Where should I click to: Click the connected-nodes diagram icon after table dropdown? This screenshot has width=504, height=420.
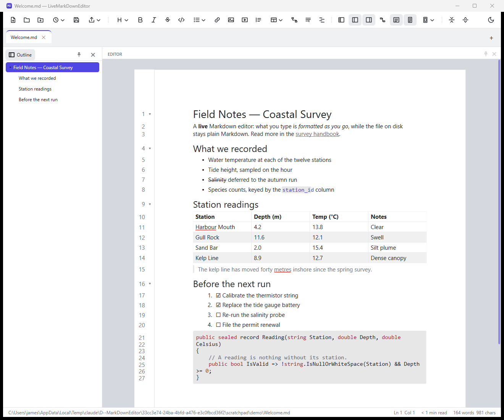[294, 20]
